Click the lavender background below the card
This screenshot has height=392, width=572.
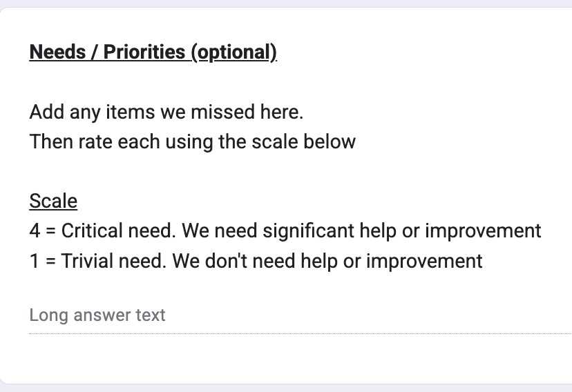(x=286, y=388)
